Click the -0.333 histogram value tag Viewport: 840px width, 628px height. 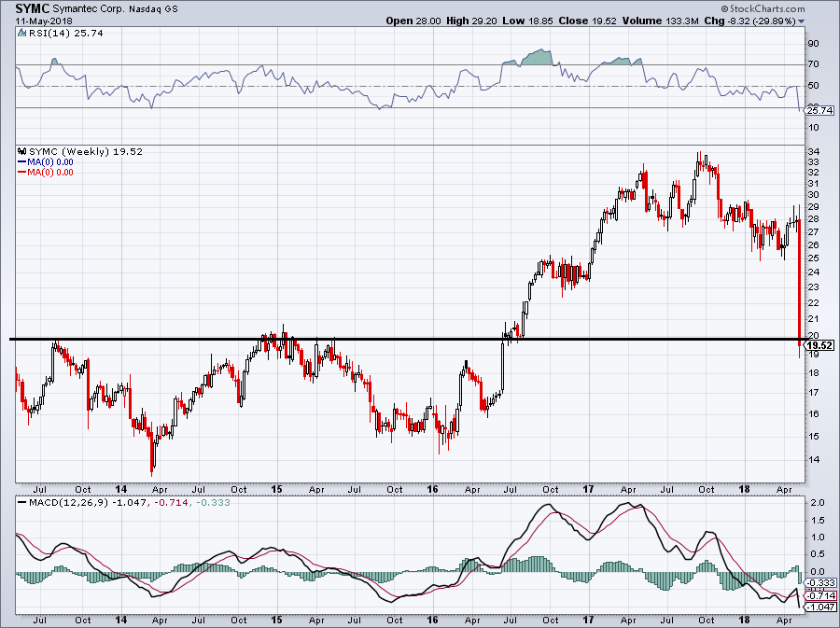(x=821, y=583)
